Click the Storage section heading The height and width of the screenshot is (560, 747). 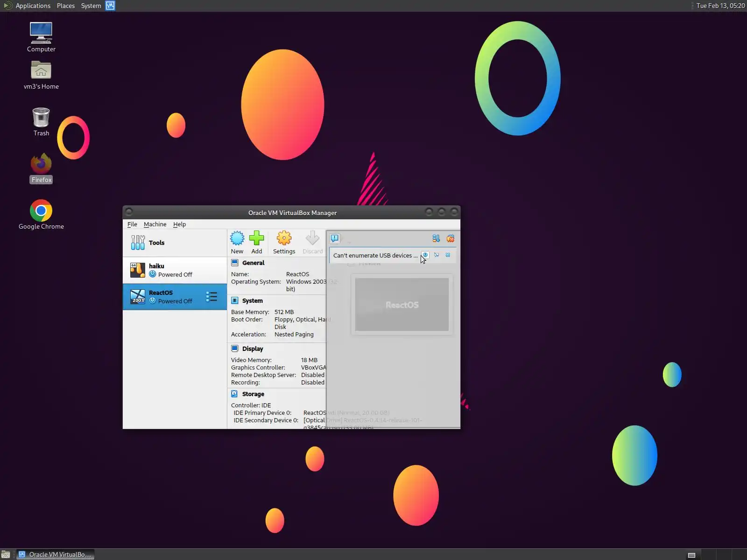[x=253, y=394]
